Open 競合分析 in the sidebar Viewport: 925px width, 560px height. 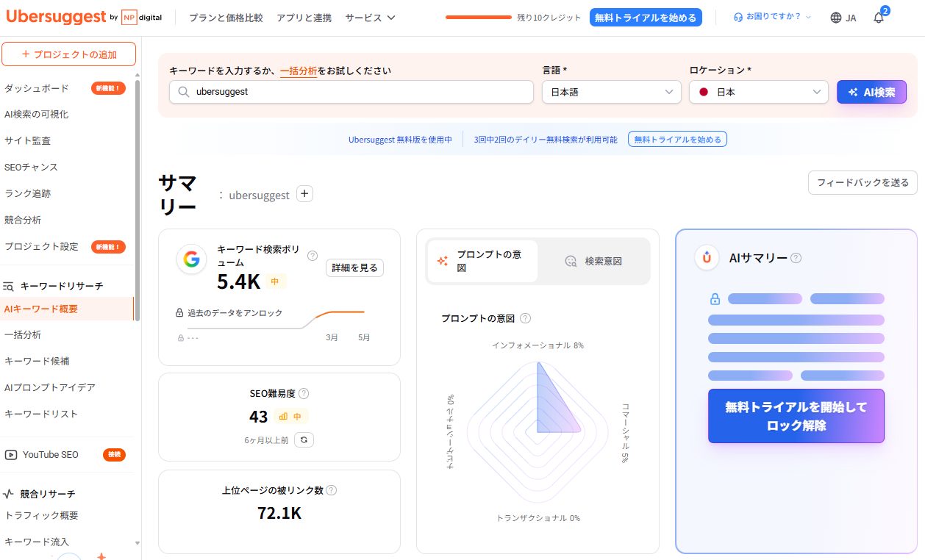click(23, 220)
